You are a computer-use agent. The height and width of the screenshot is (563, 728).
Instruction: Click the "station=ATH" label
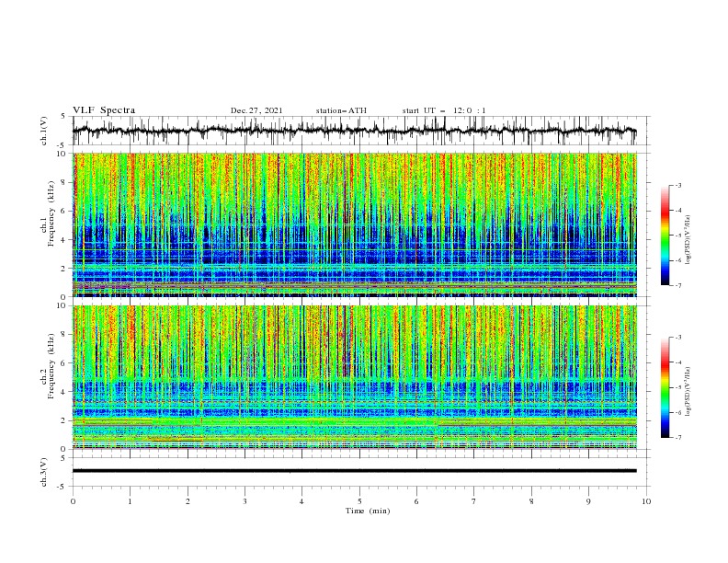click(x=341, y=110)
